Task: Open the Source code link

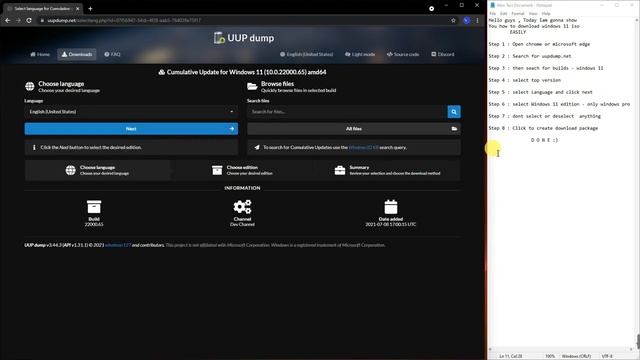Action: tap(403, 54)
